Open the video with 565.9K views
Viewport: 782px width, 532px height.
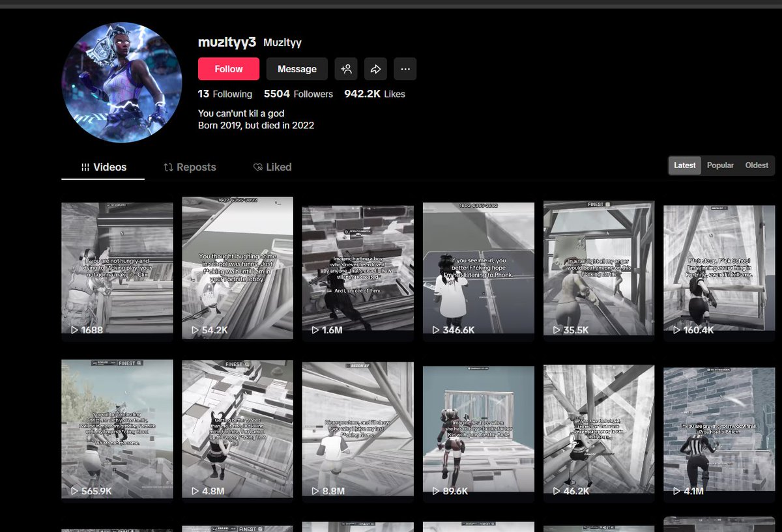click(x=117, y=429)
